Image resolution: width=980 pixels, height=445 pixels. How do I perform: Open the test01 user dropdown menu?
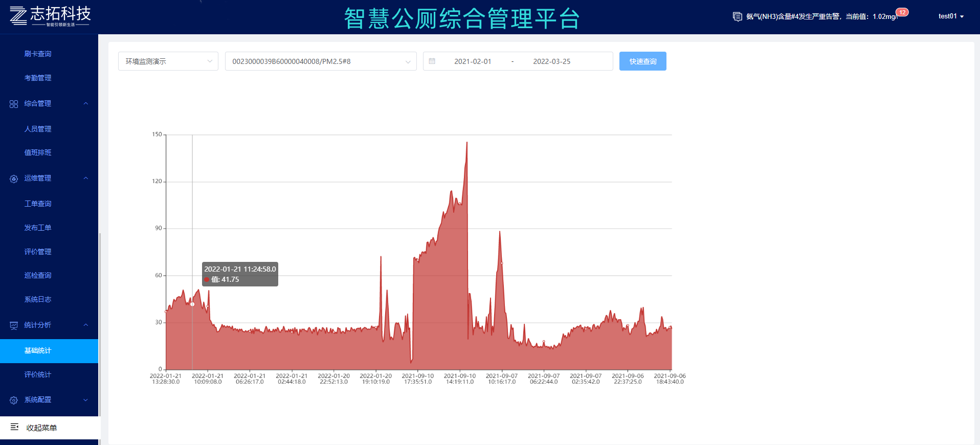coord(950,16)
